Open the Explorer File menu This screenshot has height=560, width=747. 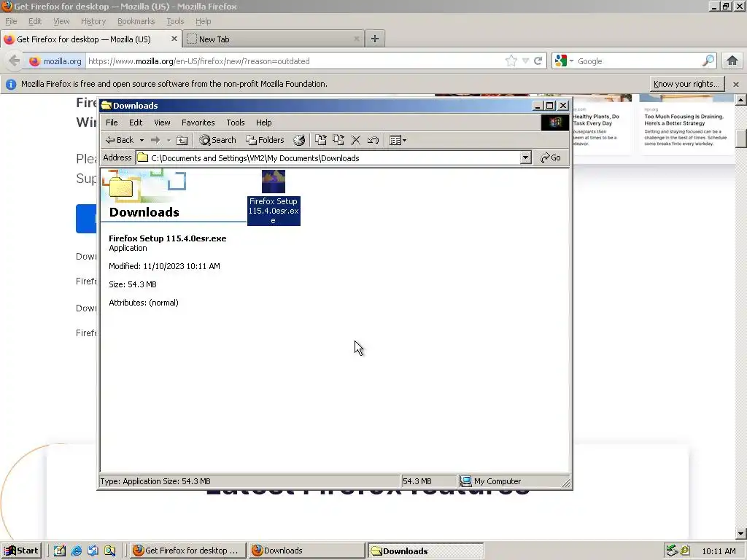112,122
